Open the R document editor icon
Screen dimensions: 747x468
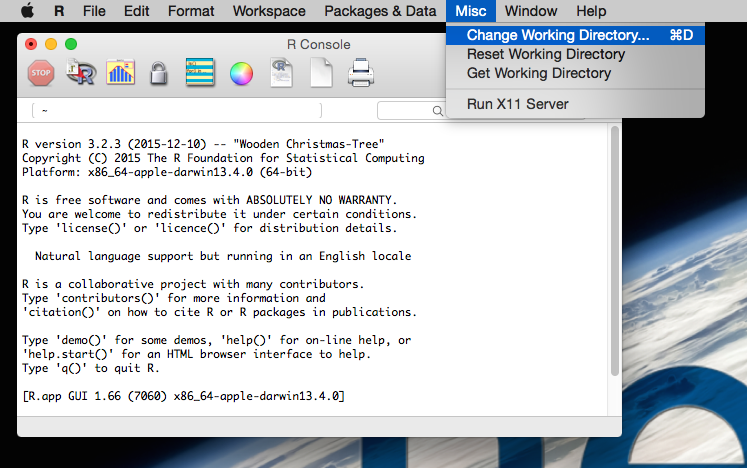[281, 72]
